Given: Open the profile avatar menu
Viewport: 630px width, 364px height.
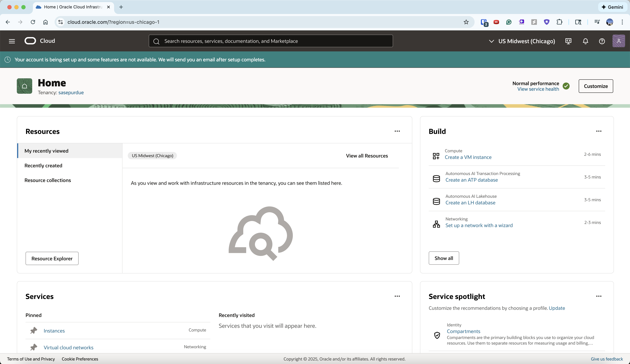Looking at the screenshot, I should click(x=619, y=41).
